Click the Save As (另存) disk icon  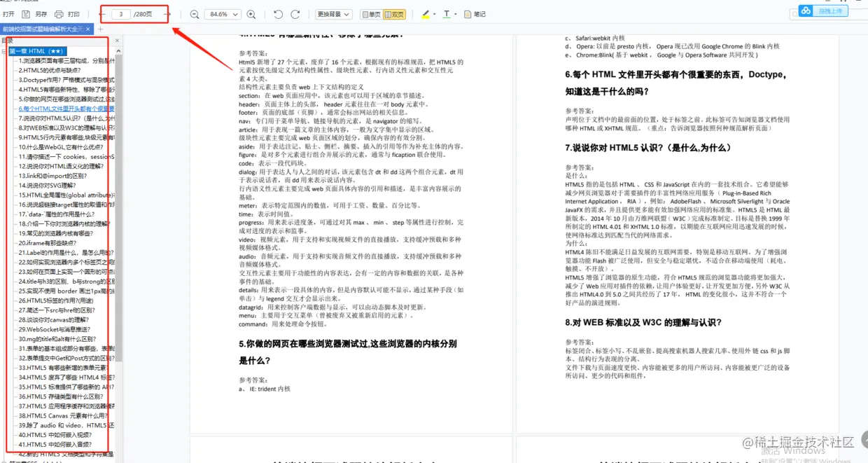(26, 14)
